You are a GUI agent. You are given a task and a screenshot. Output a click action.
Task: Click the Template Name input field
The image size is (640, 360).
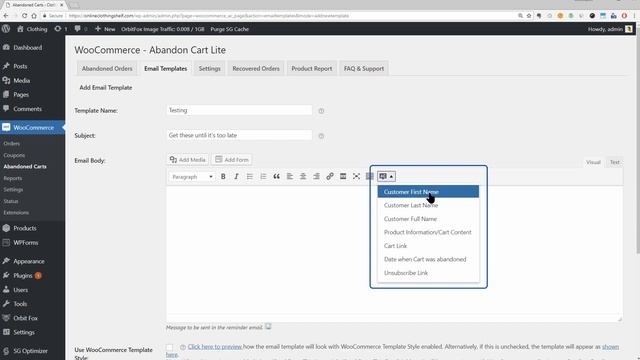(239, 110)
